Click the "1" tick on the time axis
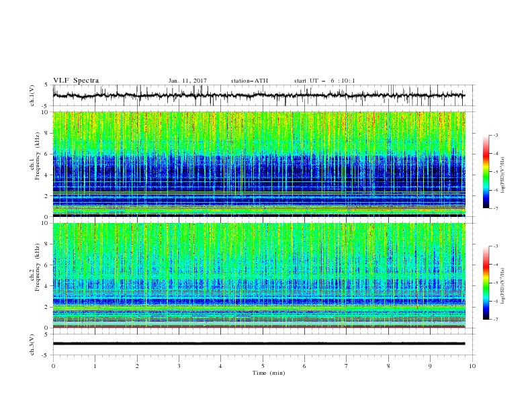This screenshot has height=411, width=532. pyautogui.click(x=95, y=366)
